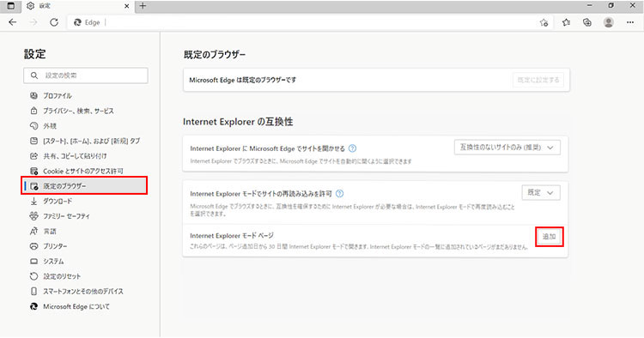The width and height of the screenshot is (644, 338).
Task: Open the 既定 dropdown for IE mode reload
Action: pyautogui.click(x=541, y=192)
